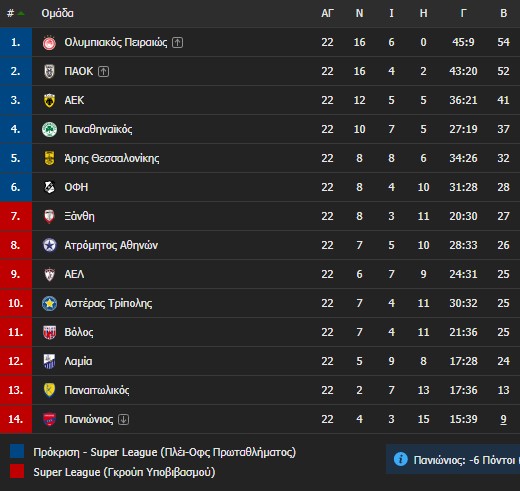The width and height of the screenshot is (520, 491).
Task: Click the blue championship playoffs legend swatch
Action: tap(17, 451)
